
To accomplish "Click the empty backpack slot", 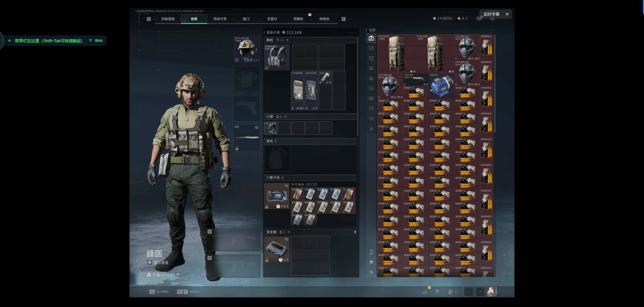I will (x=277, y=159).
